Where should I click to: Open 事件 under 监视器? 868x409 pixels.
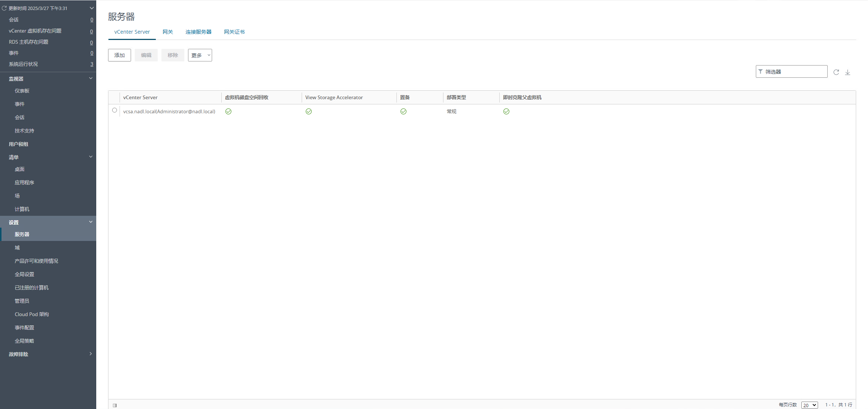(20, 104)
